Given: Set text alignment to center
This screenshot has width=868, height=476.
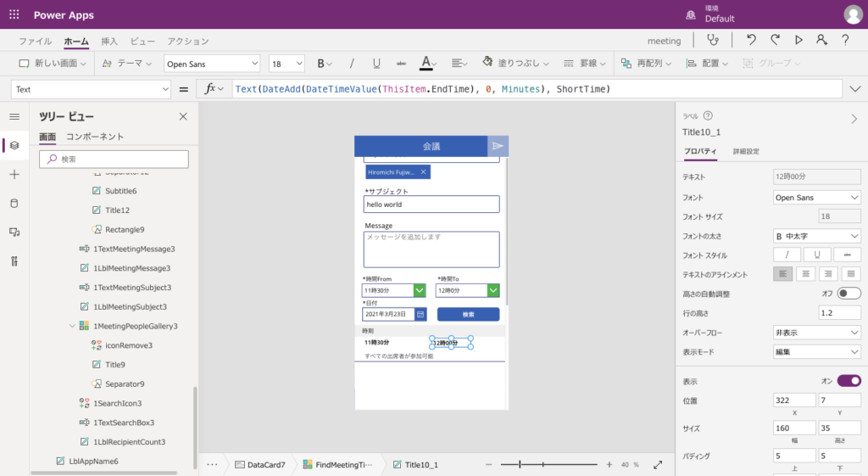Looking at the screenshot, I should (805, 274).
